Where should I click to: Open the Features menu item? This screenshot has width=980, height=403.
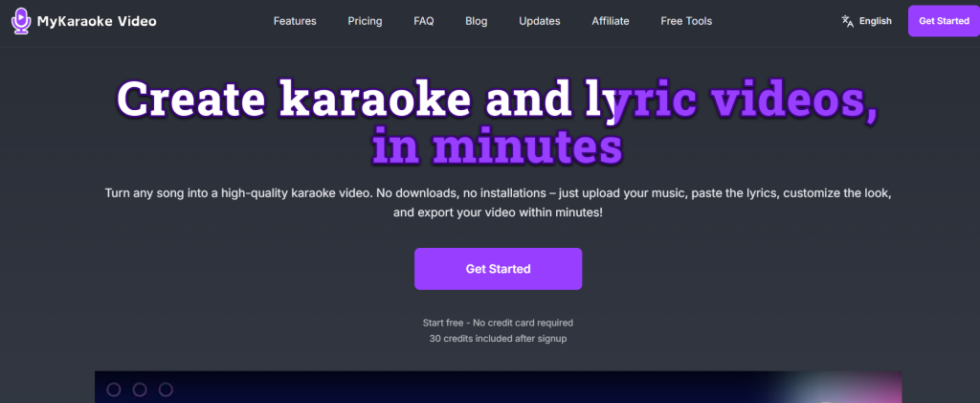click(x=295, y=21)
